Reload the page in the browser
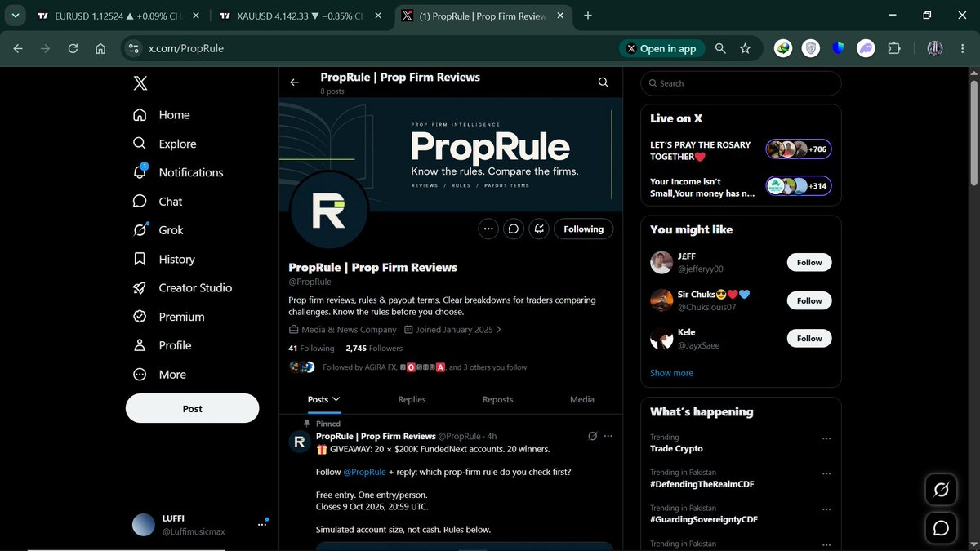The height and width of the screenshot is (551, 980). coord(73,48)
